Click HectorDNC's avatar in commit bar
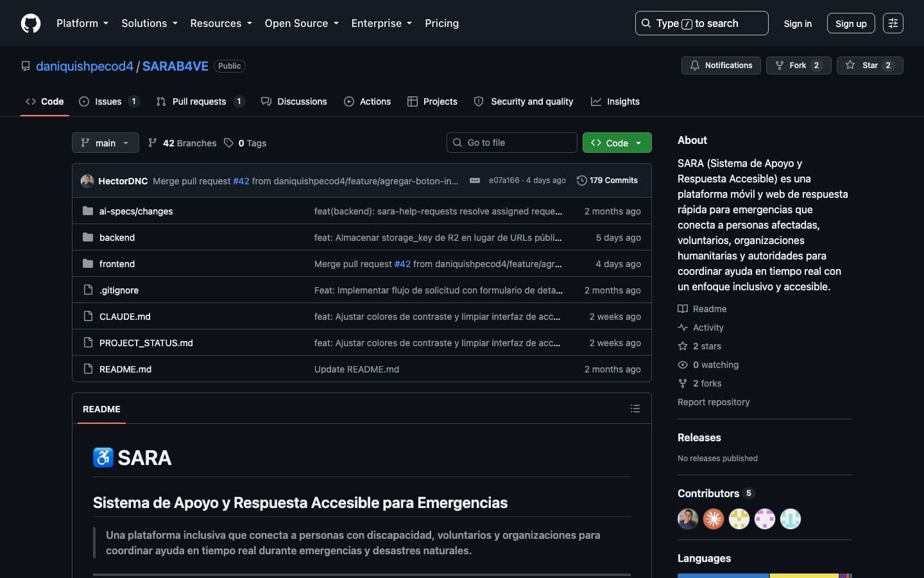Viewport: 924px width, 578px height. pyautogui.click(x=87, y=181)
